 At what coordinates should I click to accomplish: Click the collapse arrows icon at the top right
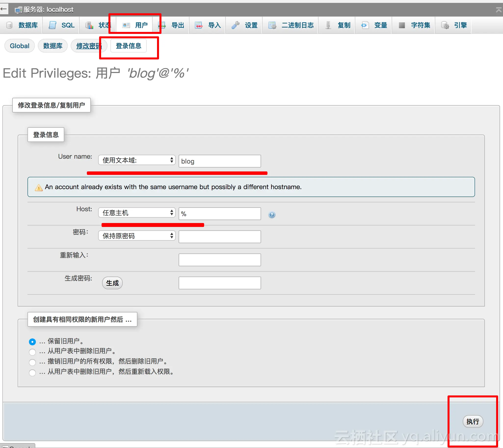(499, 10)
